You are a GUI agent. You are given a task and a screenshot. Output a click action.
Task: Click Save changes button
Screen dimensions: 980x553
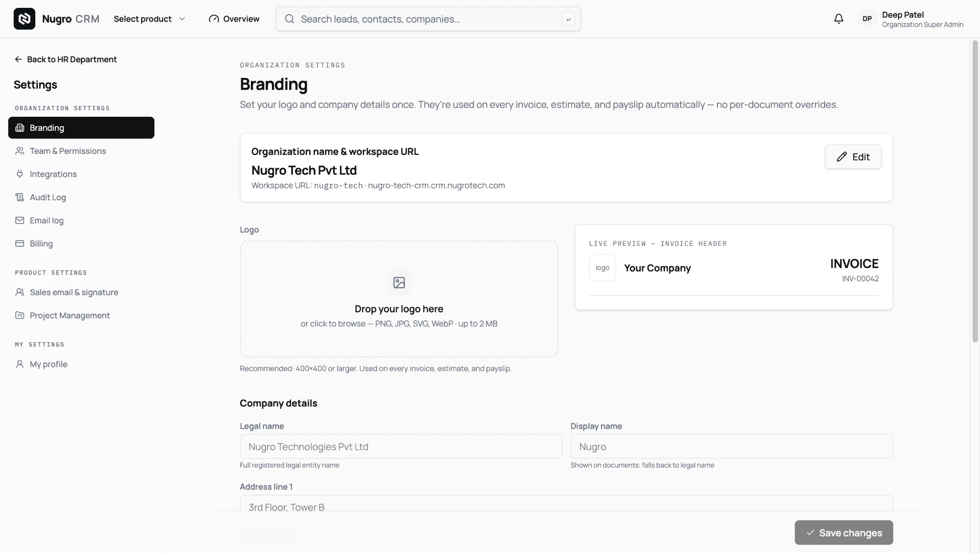pyautogui.click(x=844, y=532)
